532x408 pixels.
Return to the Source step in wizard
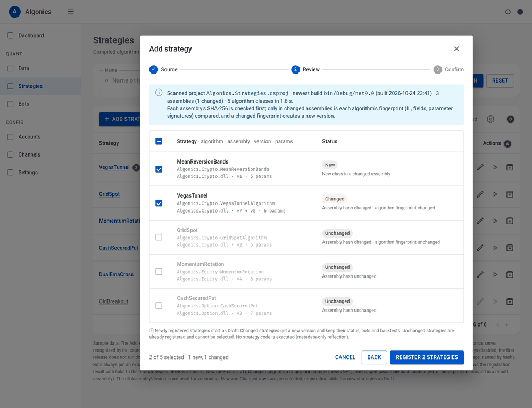(x=163, y=69)
